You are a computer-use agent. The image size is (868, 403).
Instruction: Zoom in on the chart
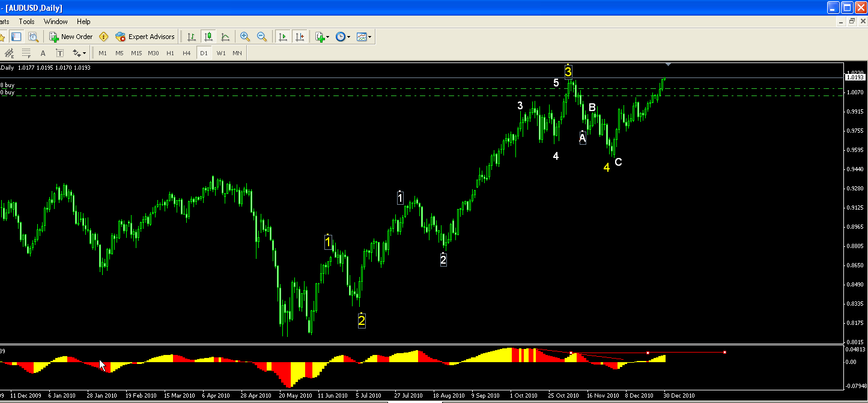pyautogui.click(x=244, y=37)
